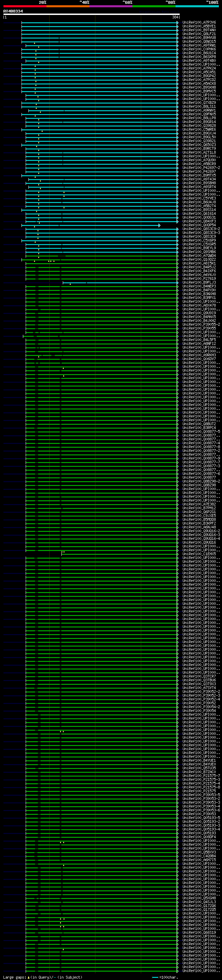The image size is (222, 980).
Task: Select UniRef100_P42697-2 label
Action: click(201, 168)
